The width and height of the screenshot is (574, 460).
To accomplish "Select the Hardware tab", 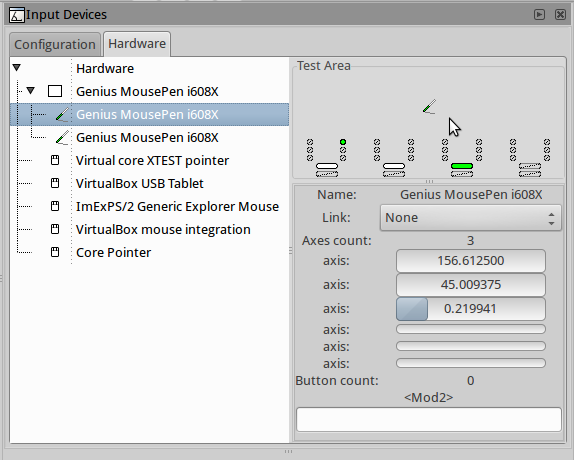I will coord(137,44).
